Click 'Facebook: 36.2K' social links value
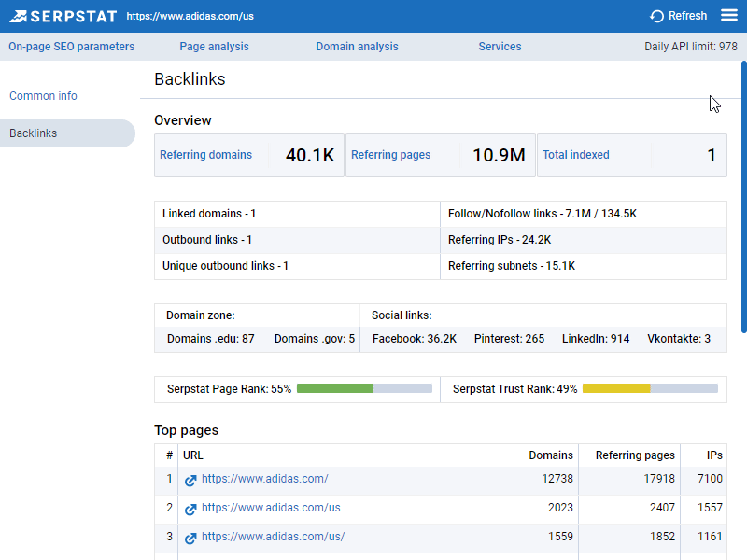 point(415,339)
